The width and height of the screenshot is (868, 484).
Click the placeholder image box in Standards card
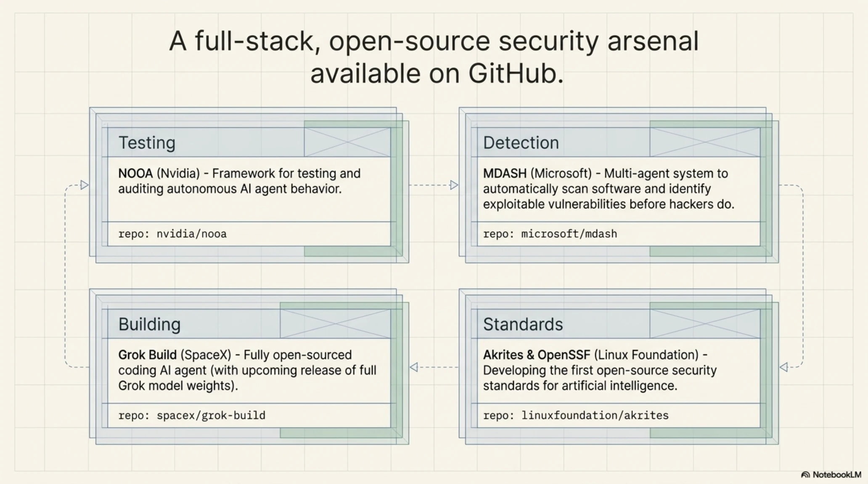705,324
